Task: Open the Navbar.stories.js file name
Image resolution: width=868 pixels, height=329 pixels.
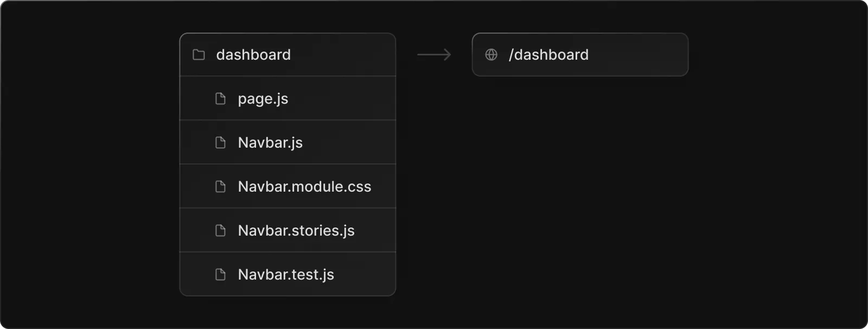Action: [x=296, y=231]
